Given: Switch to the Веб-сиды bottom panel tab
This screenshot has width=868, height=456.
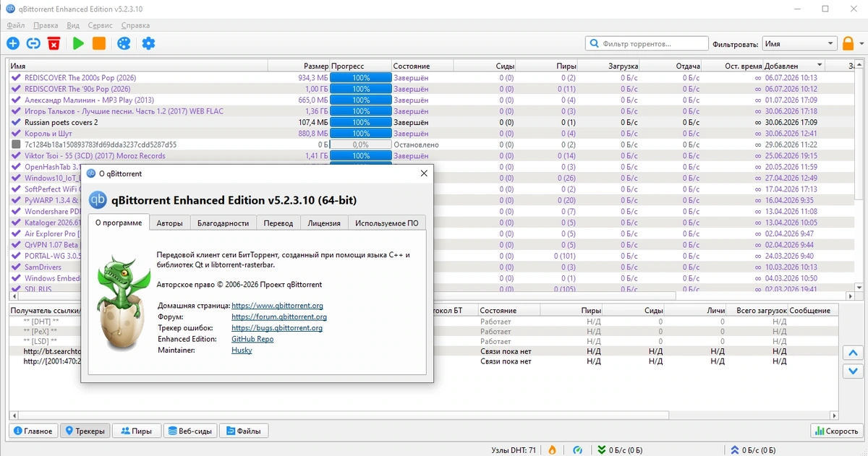Looking at the screenshot, I should [190, 431].
